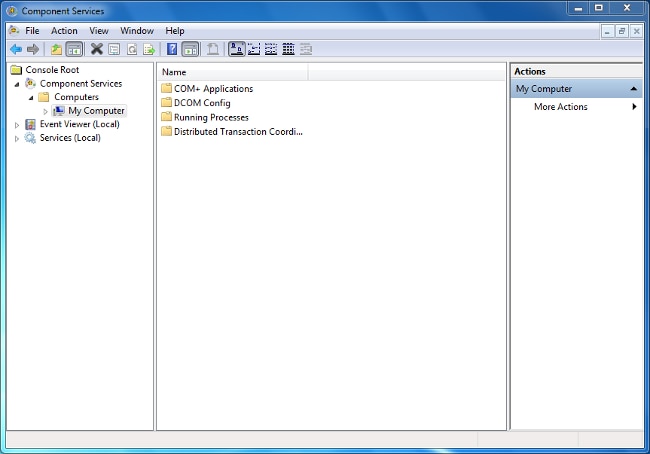Image resolution: width=650 pixels, height=454 pixels.
Task: Click the Export List toolbar icon
Action: (149, 49)
